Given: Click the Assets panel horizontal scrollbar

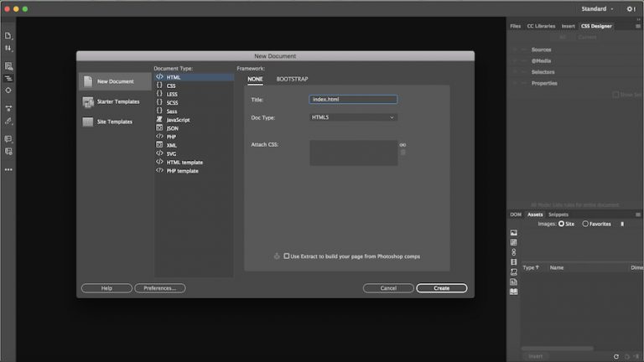Looking at the screenshot, I should coord(558,349).
